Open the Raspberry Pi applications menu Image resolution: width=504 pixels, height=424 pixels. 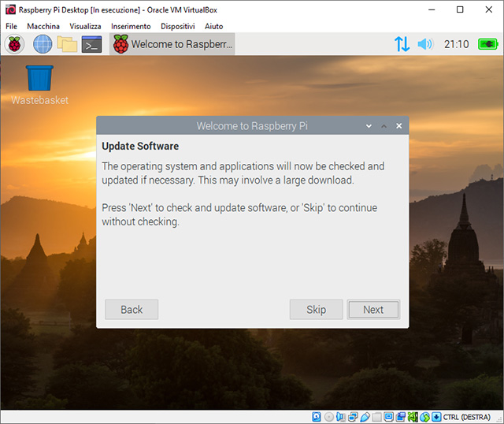pyautogui.click(x=15, y=44)
